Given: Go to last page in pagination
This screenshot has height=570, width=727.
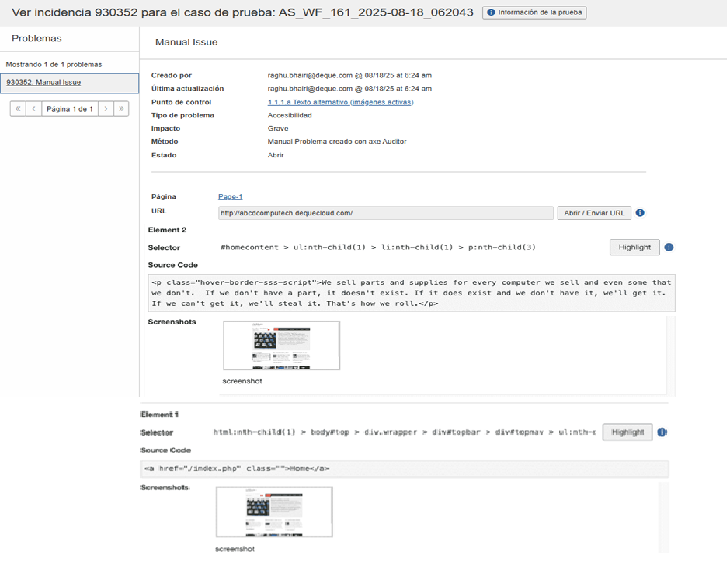Looking at the screenshot, I should 121,108.
